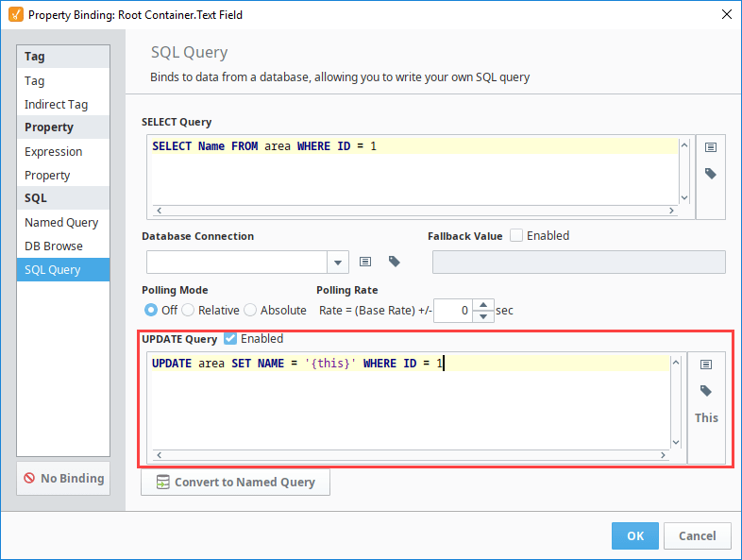Screen dimensions: 742x560
Task: Click the No Binding prohibited icon
Action: (x=29, y=478)
